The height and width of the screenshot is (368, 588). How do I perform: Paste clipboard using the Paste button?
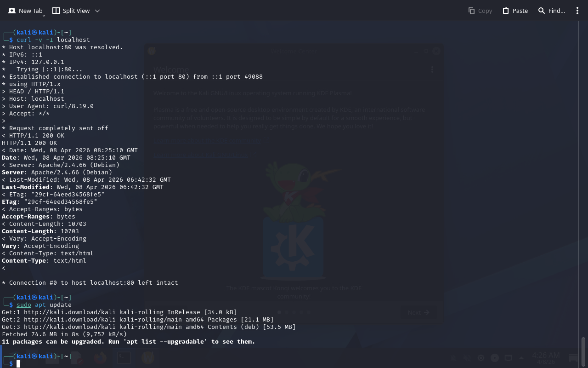click(x=515, y=11)
